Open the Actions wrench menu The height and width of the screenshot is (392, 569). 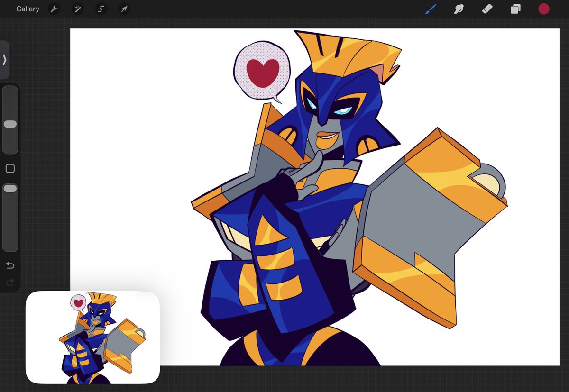tap(54, 9)
